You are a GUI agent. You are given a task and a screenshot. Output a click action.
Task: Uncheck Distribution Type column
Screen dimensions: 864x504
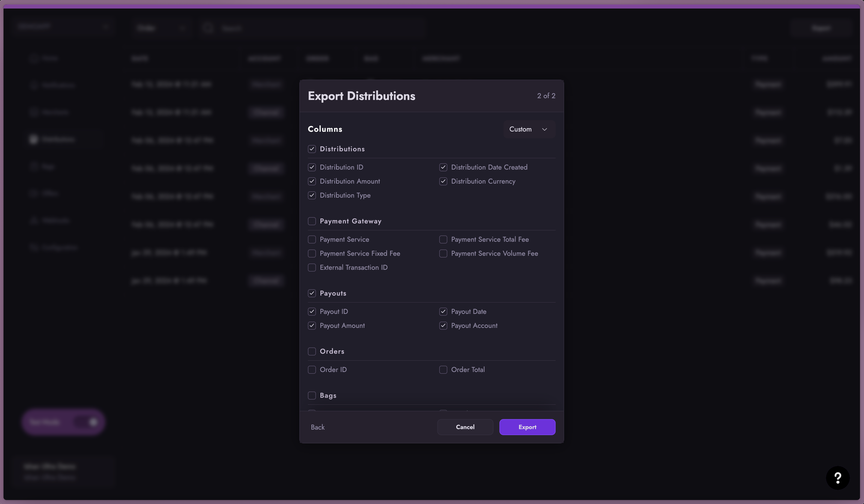(x=312, y=195)
